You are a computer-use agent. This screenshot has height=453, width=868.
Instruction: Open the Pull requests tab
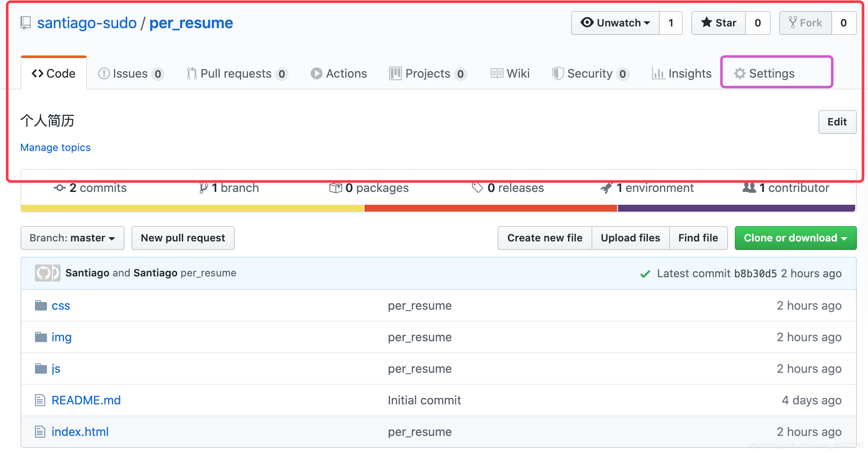pos(237,74)
